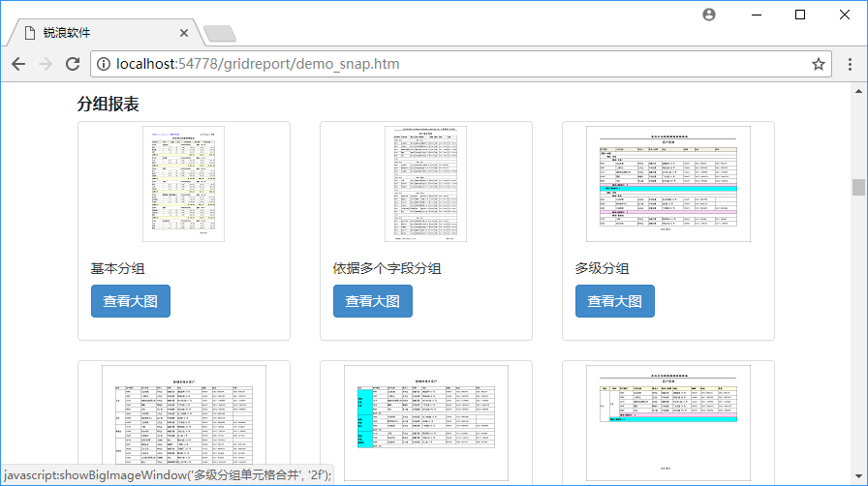The height and width of the screenshot is (486, 868).
Task: Click the forward navigation arrow
Action: point(46,64)
